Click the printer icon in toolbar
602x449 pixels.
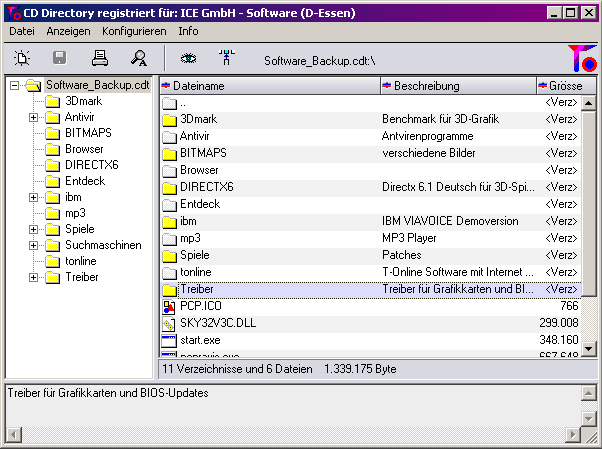(100, 58)
